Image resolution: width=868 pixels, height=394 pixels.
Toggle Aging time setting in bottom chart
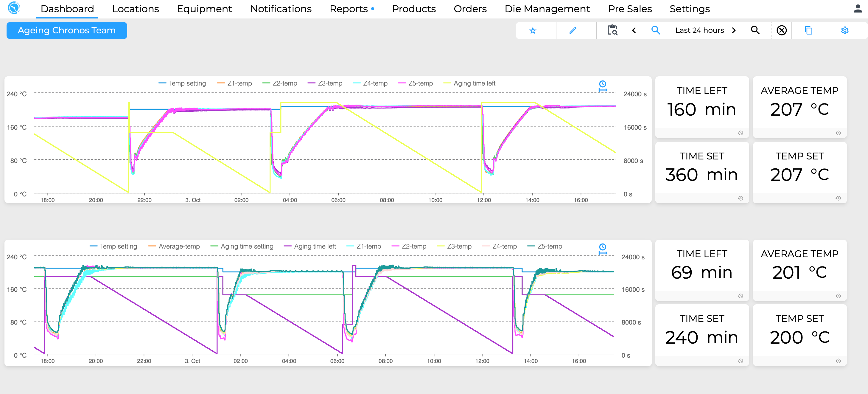pos(242,246)
